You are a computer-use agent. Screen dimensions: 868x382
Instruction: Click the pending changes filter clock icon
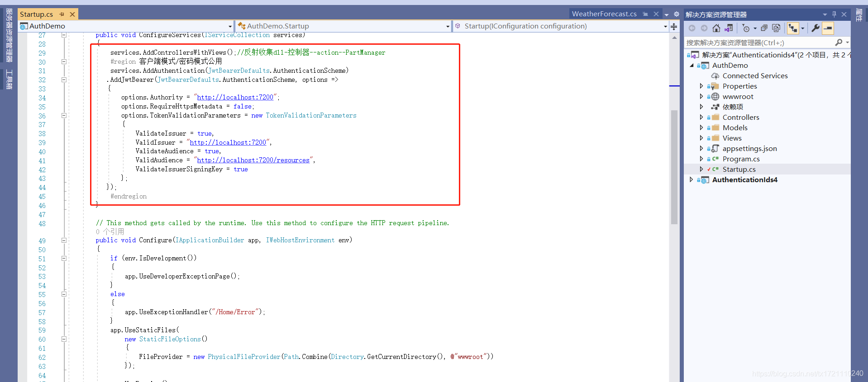tap(746, 28)
